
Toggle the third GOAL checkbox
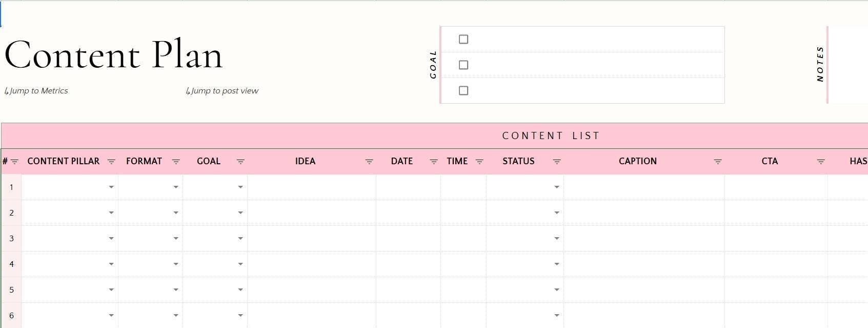pos(463,91)
